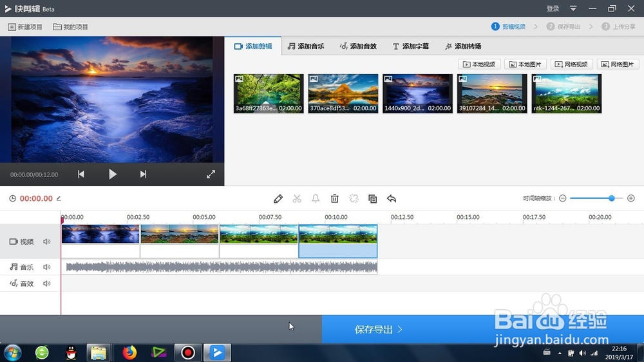Click the scissors split tool
This screenshot has width=644, height=362.
pos(297,199)
